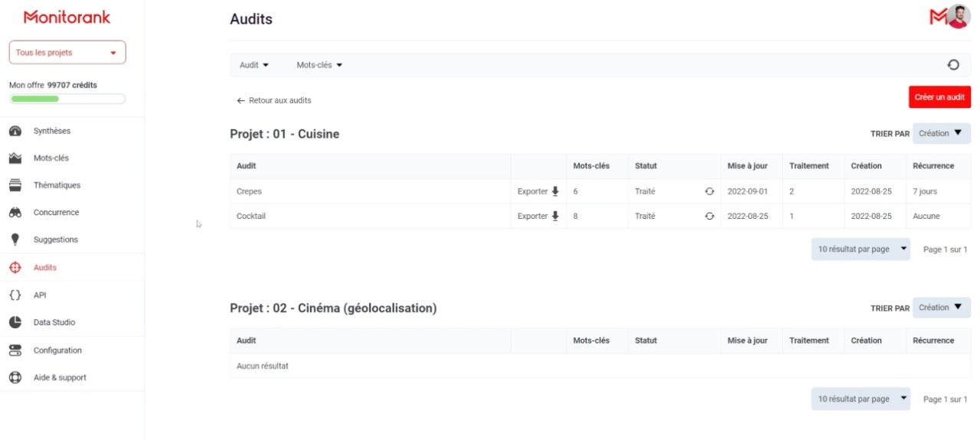Expand the Mots-clés filter dropdown
Screen dimensions: 980x440
tap(319, 65)
